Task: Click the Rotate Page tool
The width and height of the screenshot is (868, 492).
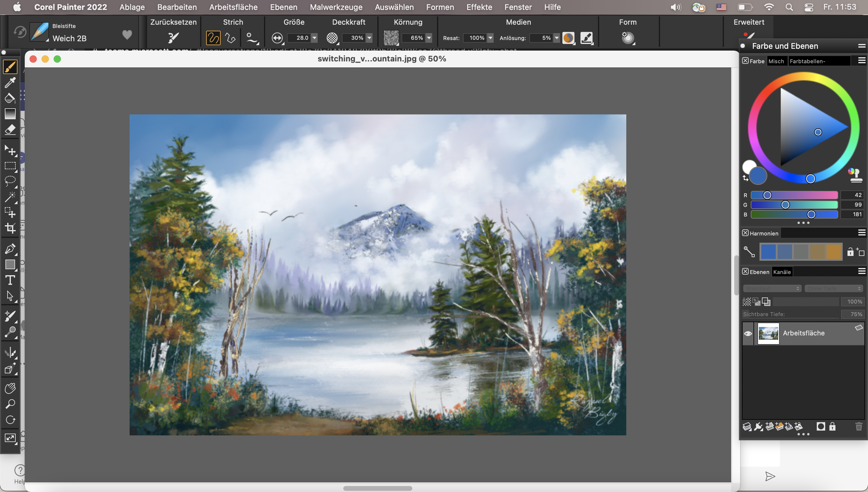Action: pos(10,420)
